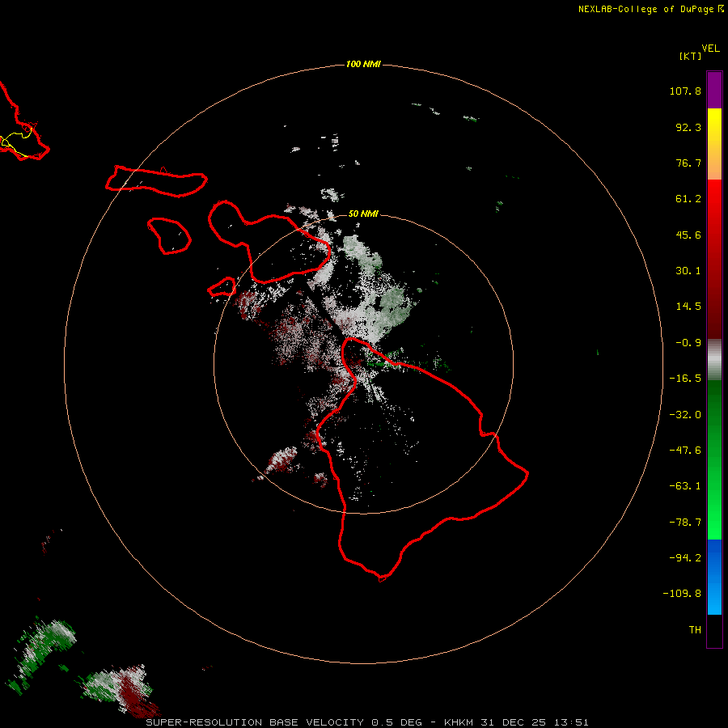Click the "TH" legend label

[x=695, y=629]
